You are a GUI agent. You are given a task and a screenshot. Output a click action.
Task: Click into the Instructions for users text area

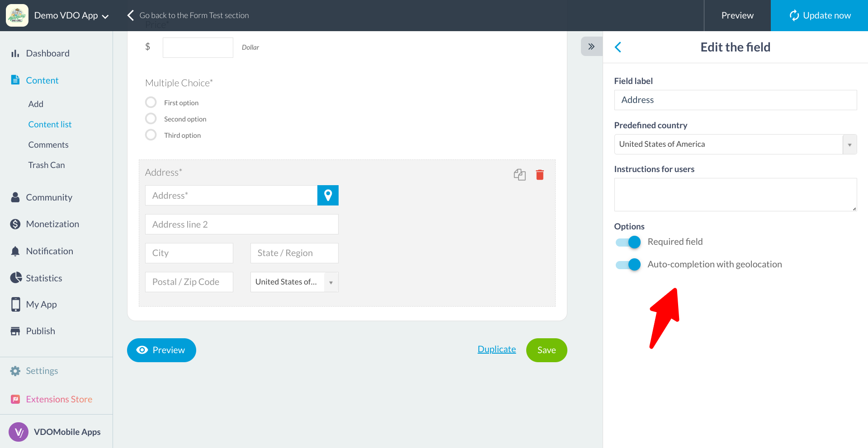point(735,195)
